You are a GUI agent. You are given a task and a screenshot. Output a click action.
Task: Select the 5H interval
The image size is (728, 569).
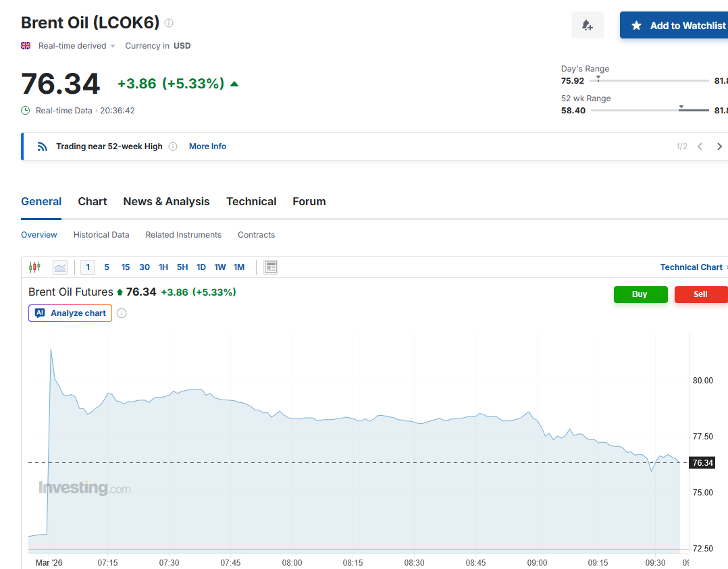point(182,267)
